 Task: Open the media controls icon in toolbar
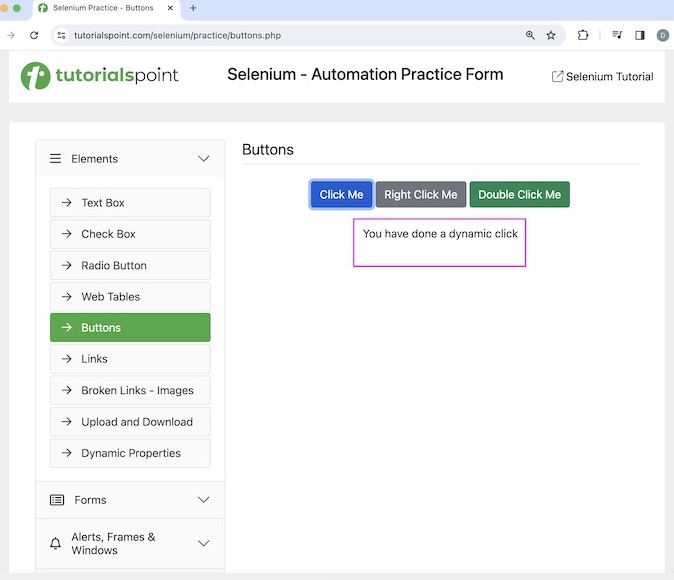click(x=617, y=35)
